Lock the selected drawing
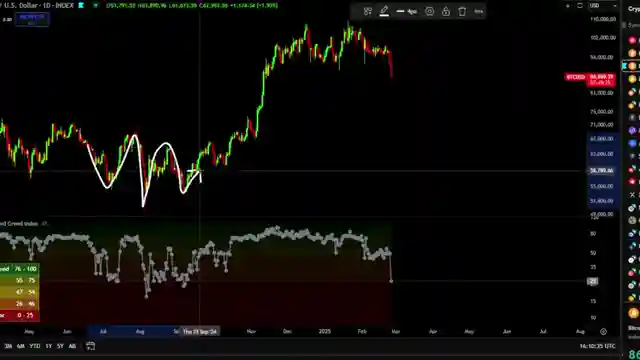The image size is (640, 360). click(446, 11)
